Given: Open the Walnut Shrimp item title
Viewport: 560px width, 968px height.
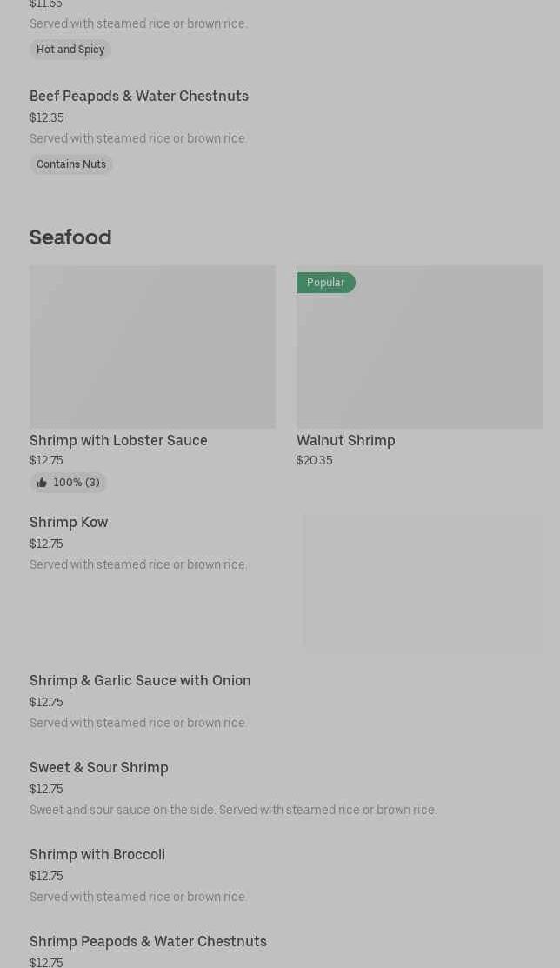Looking at the screenshot, I should pos(346,440).
